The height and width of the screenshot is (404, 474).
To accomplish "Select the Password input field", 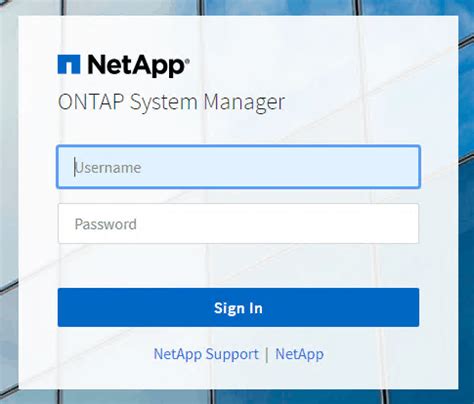I will click(238, 223).
